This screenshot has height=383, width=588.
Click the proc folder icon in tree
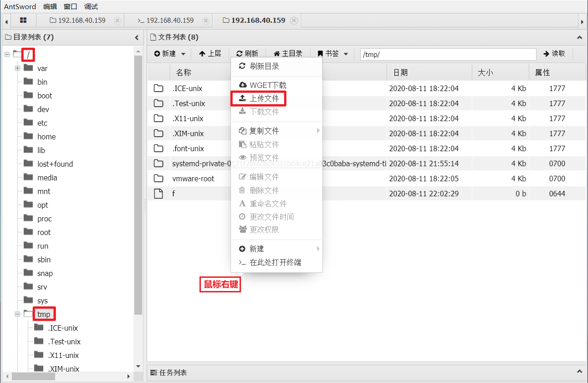click(28, 218)
